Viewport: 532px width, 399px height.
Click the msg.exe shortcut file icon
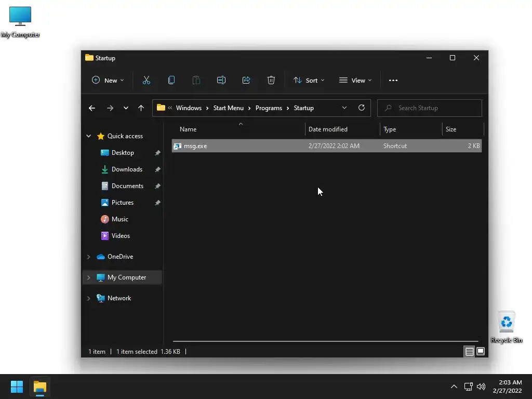point(178,146)
